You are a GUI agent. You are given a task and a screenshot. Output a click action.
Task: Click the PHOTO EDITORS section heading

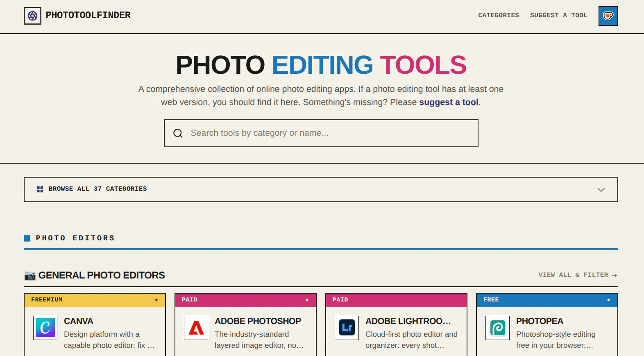75,238
